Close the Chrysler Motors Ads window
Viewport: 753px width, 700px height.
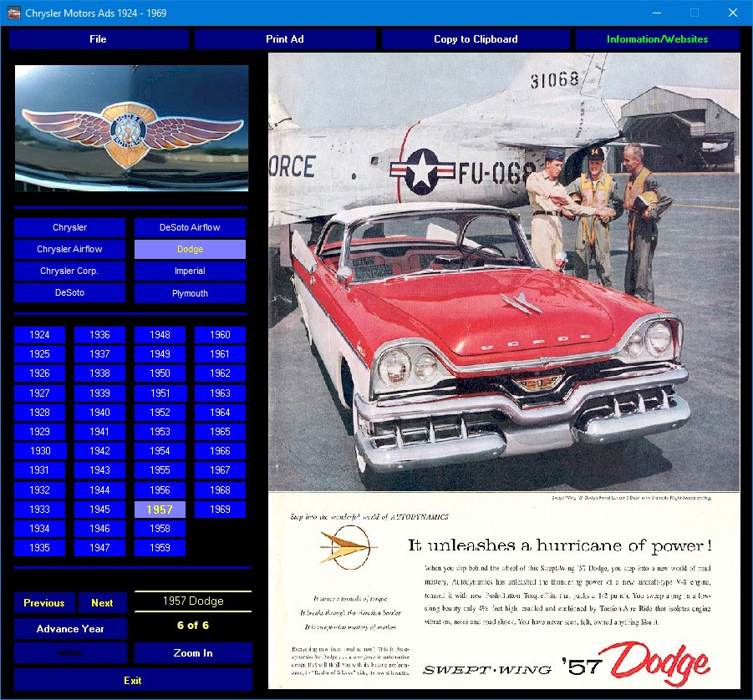click(x=733, y=13)
